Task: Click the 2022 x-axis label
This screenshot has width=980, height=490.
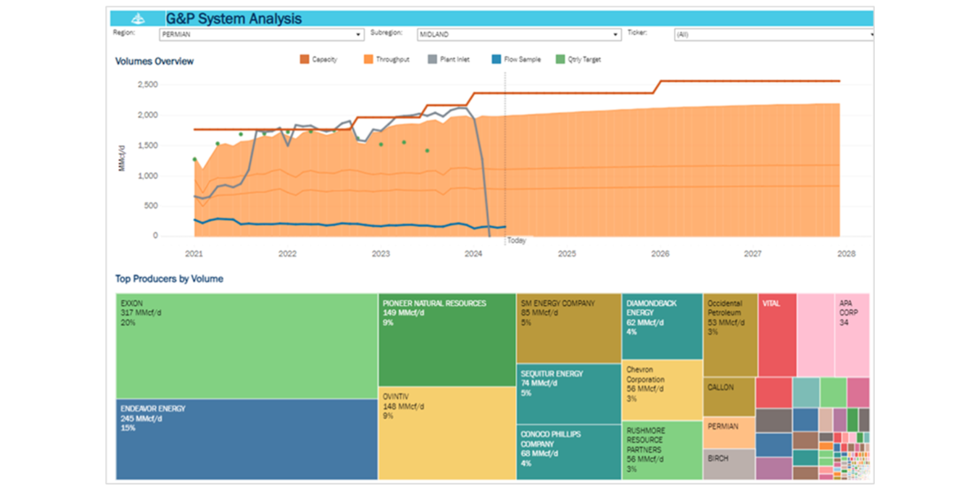Action: pos(287,254)
